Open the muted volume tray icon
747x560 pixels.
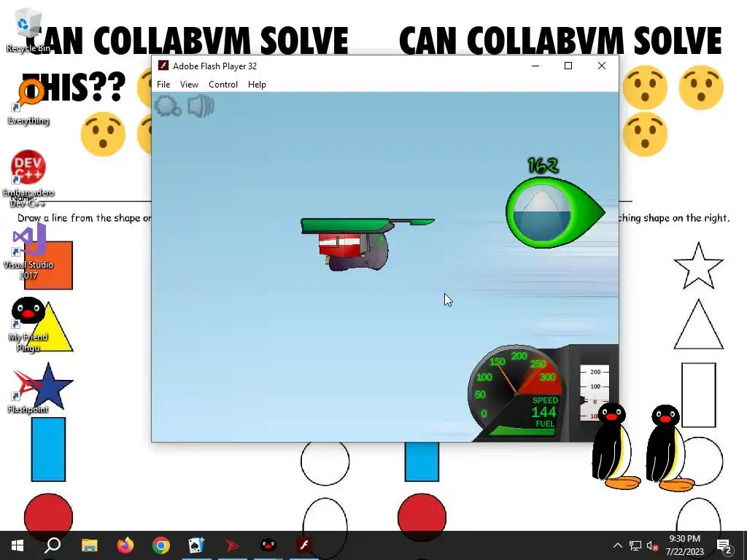click(652, 545)
